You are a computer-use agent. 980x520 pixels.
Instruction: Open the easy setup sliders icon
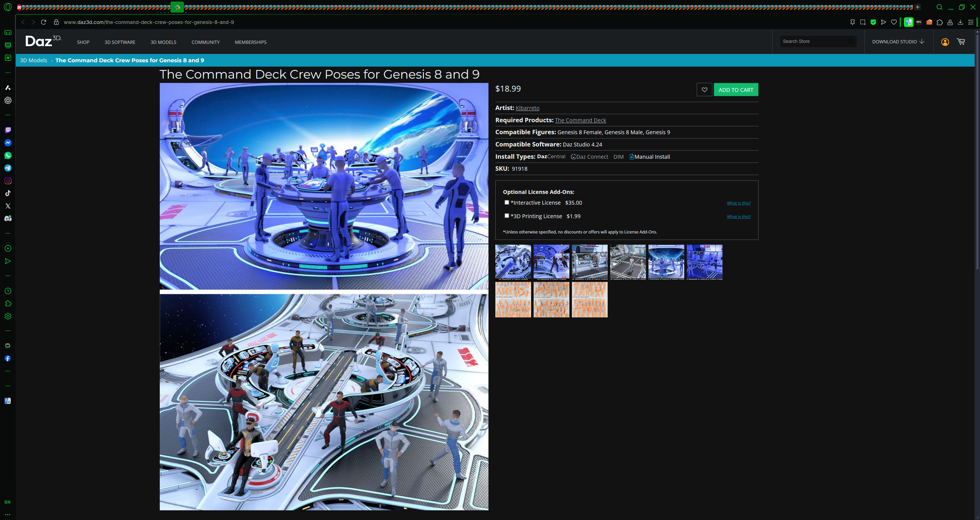pyautogui.click(x=971, y=22)
